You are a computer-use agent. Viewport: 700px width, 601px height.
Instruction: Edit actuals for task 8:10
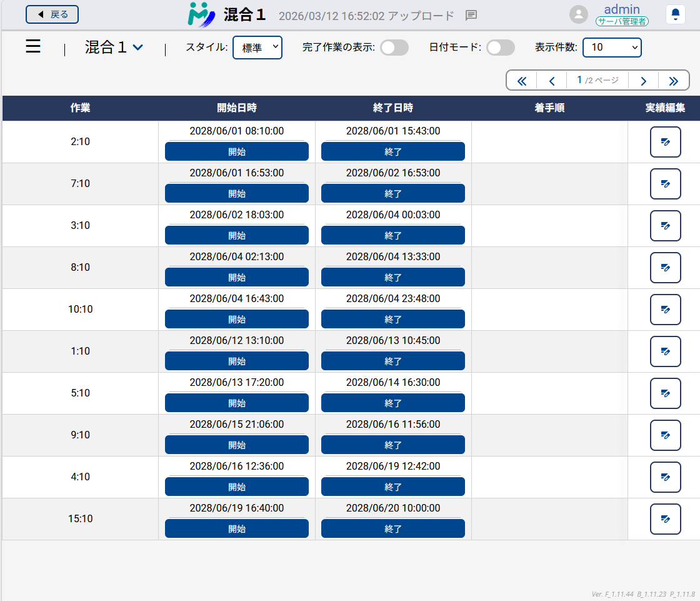tap(665, 268)
